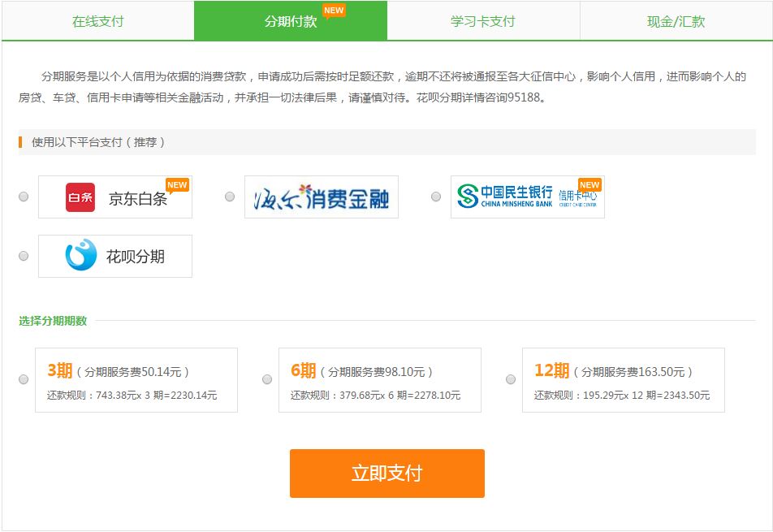Select the 京东白条 radio button
Screen dimensions: 773x532
tap(24, 197)
